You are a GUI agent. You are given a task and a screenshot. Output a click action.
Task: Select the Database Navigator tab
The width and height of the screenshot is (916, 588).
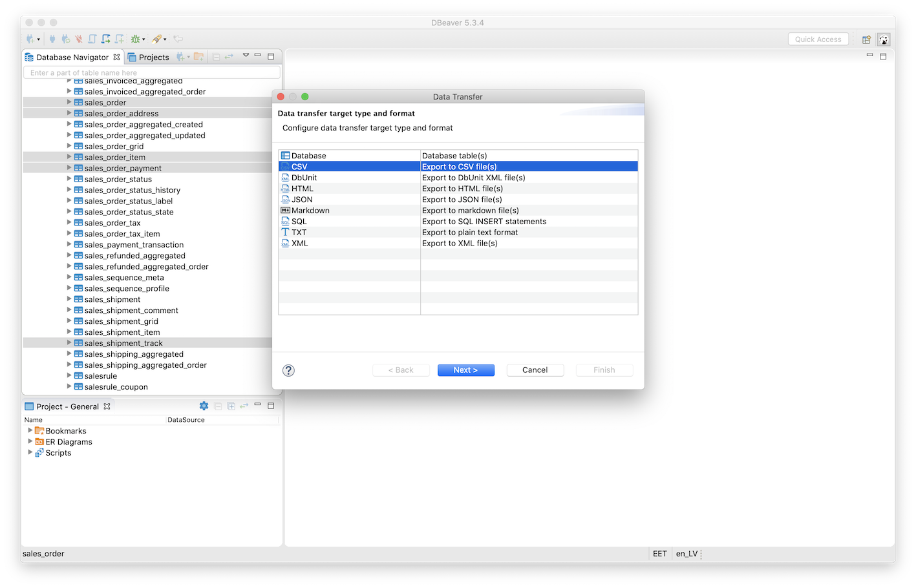coord(72,56)
